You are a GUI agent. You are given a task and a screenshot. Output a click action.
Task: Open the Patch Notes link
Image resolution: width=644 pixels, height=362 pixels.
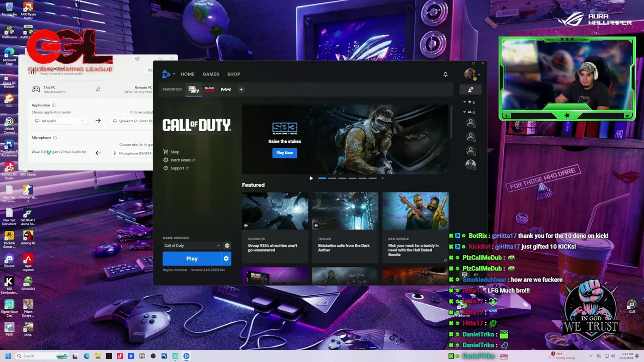179,160
